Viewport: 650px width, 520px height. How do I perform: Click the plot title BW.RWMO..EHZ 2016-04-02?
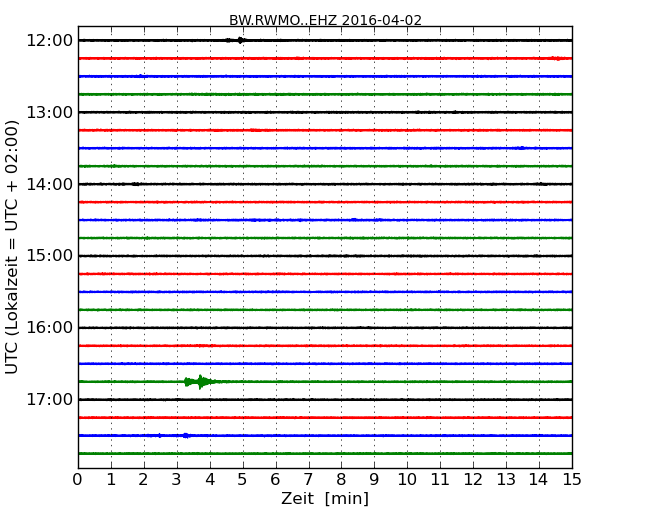[325, 20]
